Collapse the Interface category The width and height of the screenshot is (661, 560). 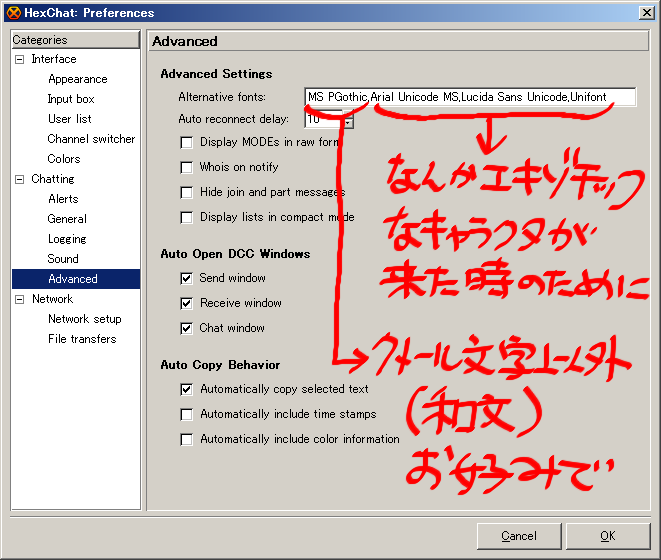(19, 59)
